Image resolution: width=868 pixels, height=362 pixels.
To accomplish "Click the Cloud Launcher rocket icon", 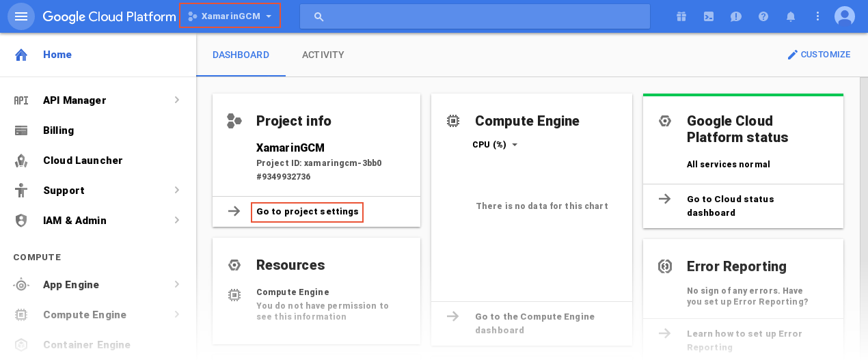I will (x=21, y=161).
